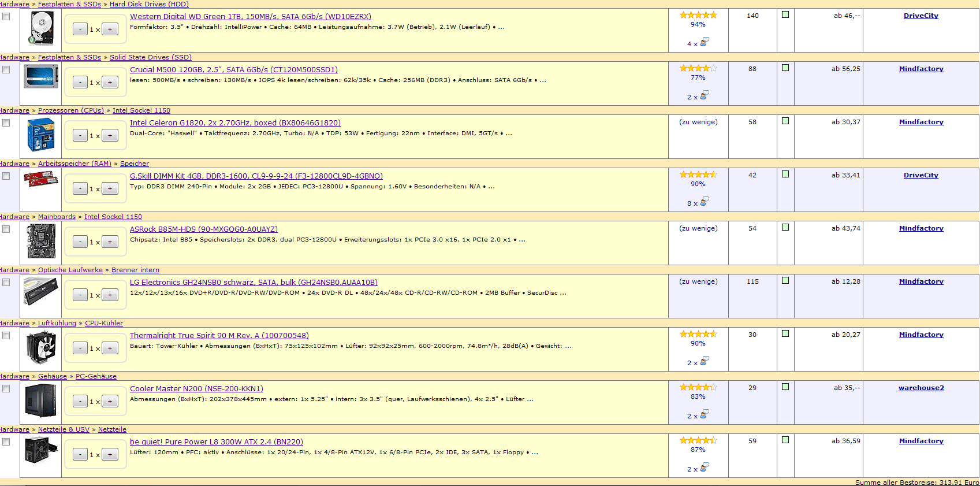Open user reviews icon for Thermalright cooler
This screenshot has width=980, height=486.
pos(705,361)
